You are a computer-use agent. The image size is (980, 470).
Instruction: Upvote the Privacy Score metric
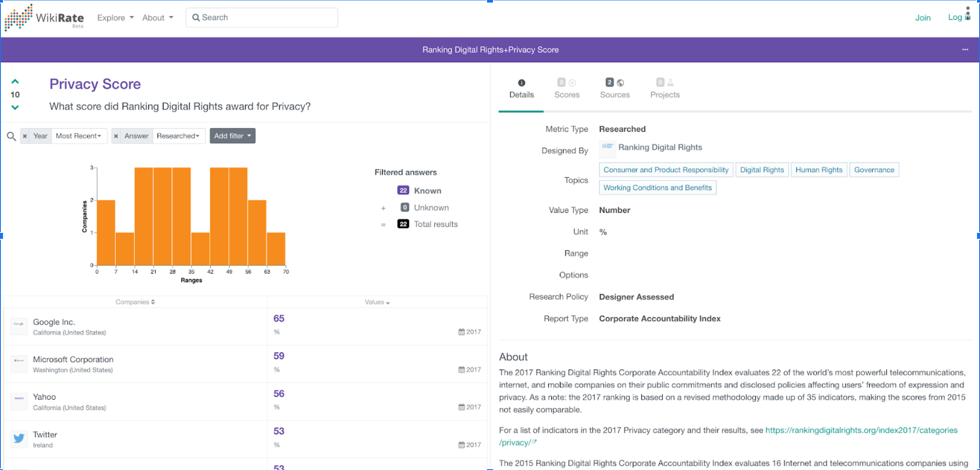(15, 81)
